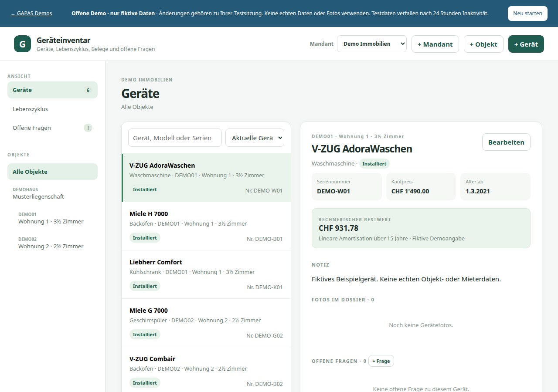Click the Restwert value CHF 931.78
The image size is (558, 392).
tap(338, 228)
